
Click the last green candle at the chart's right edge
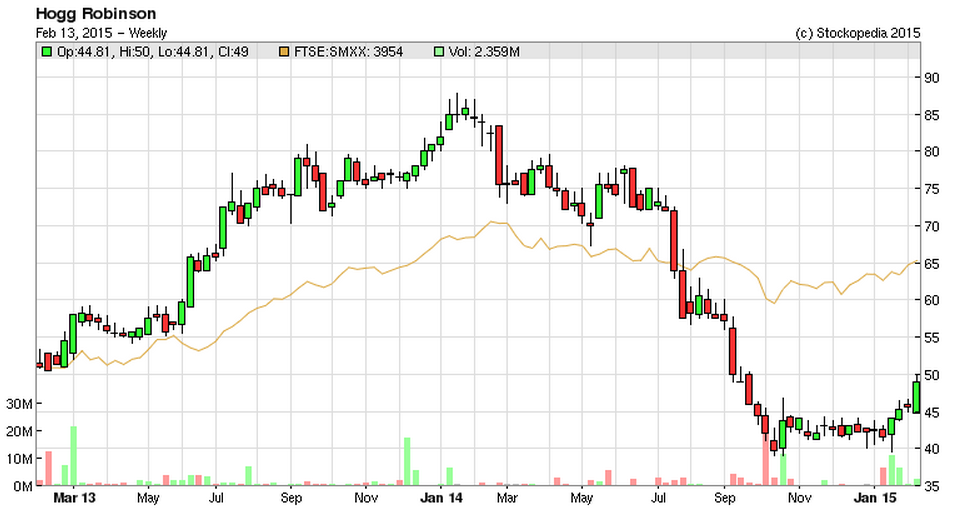[916, 398]
